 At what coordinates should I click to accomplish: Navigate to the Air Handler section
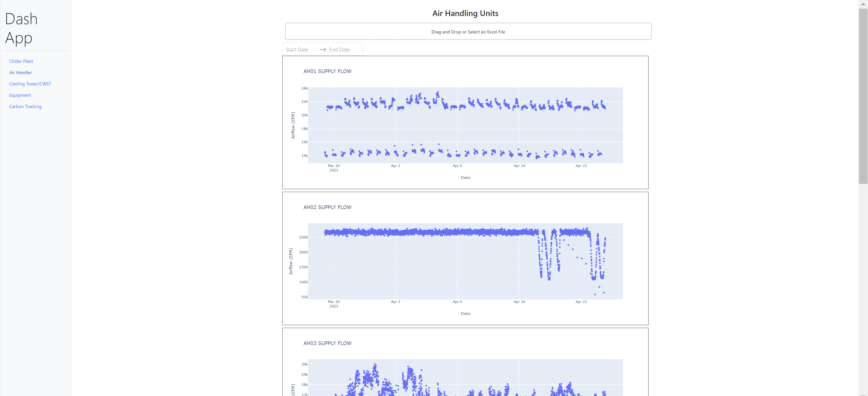[20, 72]
